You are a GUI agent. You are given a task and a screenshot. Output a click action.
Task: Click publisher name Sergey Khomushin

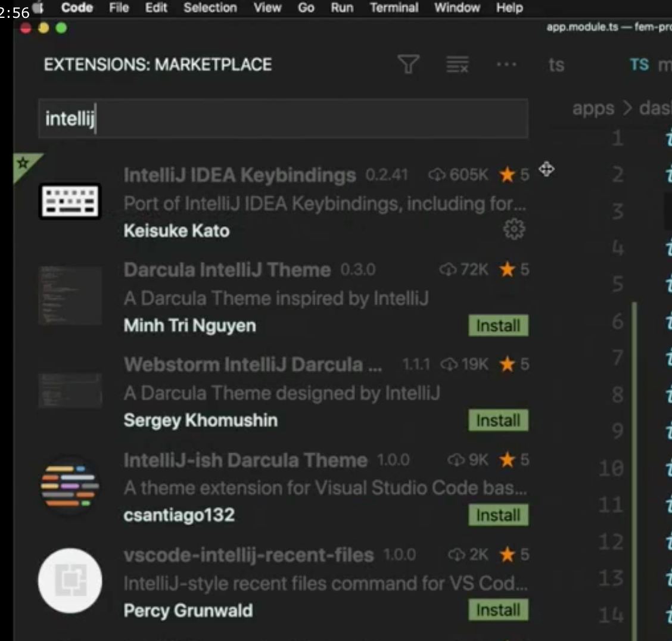(x=201, y=421)
